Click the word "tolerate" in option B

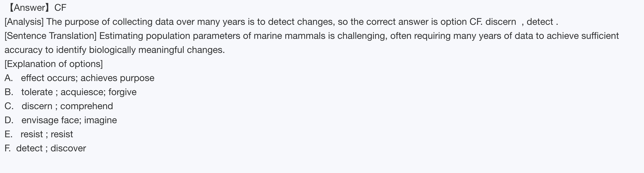coord(37,92)
